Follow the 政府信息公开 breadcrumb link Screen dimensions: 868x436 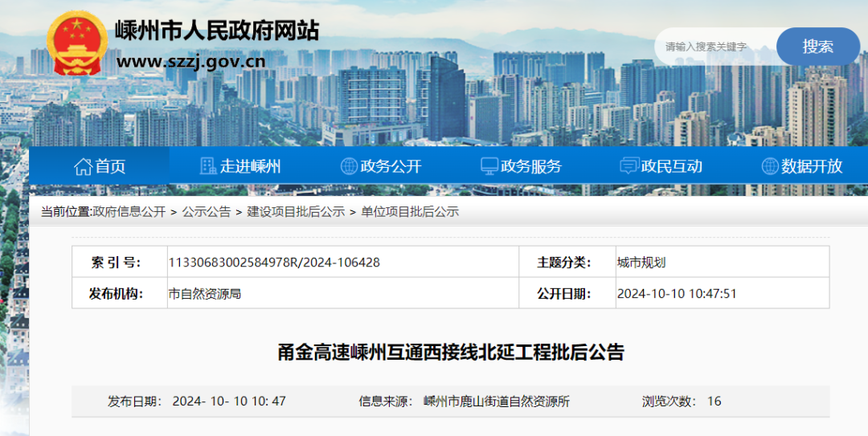click(x=129, y=212)
